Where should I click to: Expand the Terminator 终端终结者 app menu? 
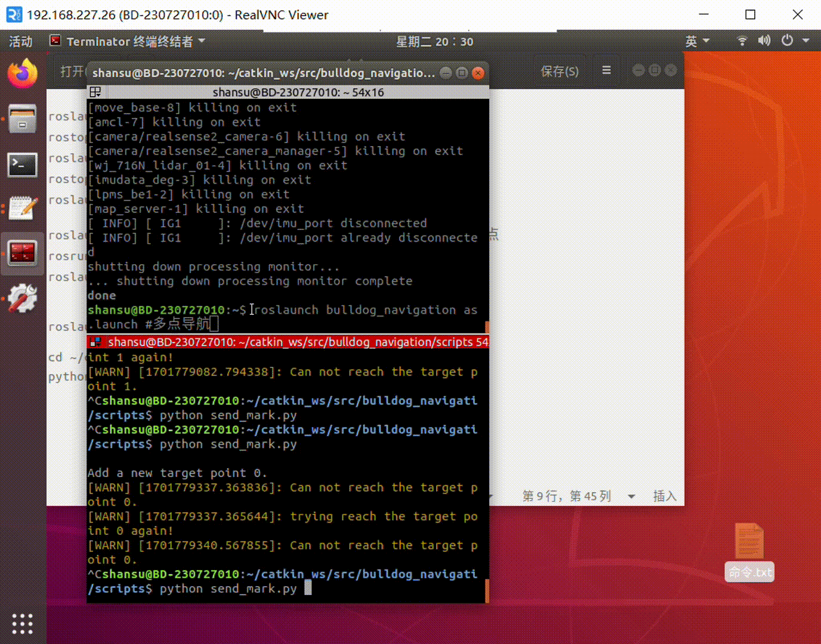(x=128, y=41)
